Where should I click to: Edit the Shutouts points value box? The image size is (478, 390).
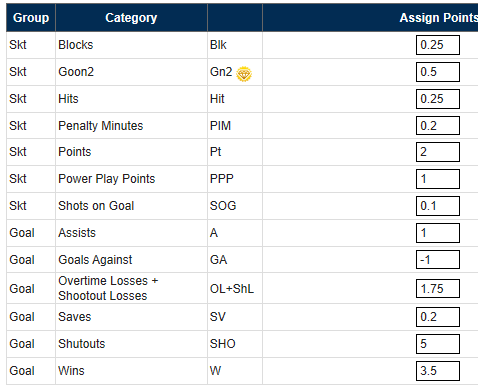pos(438,344)
